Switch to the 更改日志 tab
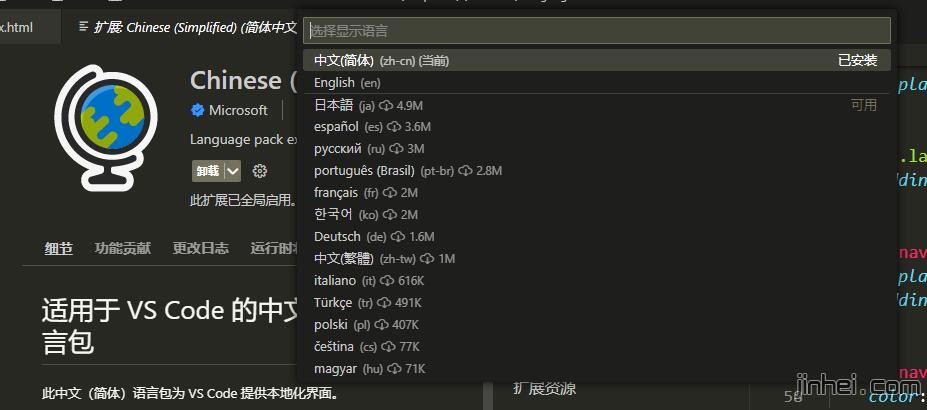Screen dimensions: 927x410 [200, 248]
